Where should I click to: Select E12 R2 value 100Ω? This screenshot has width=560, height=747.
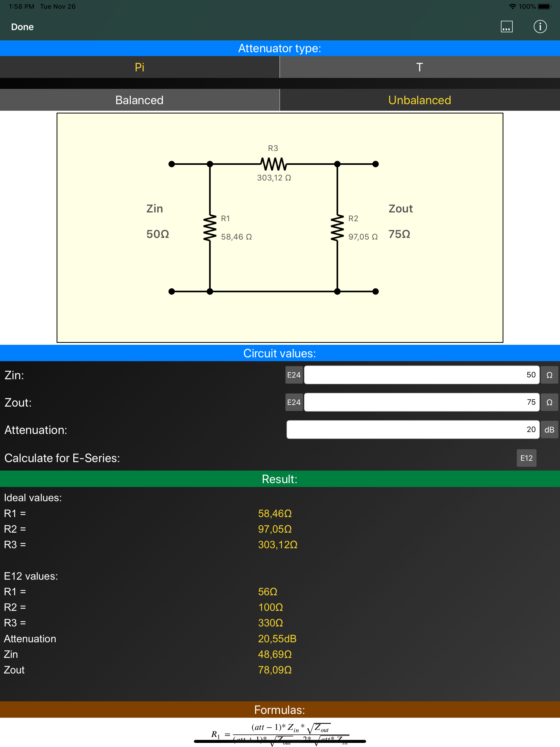coord(270,607)
